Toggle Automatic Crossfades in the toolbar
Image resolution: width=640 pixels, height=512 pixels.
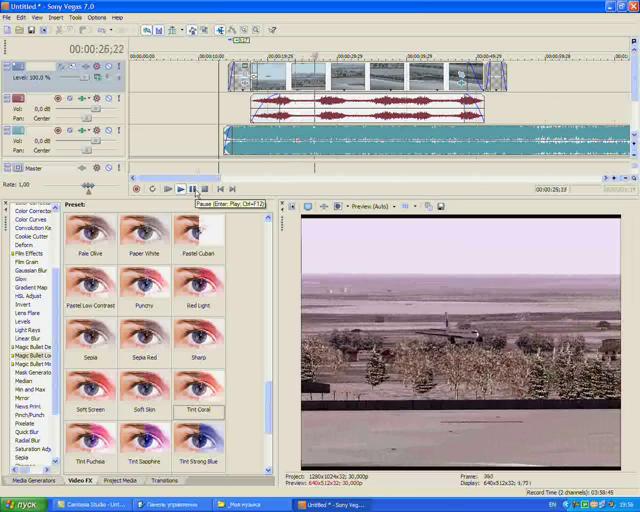tap(159, 30)
